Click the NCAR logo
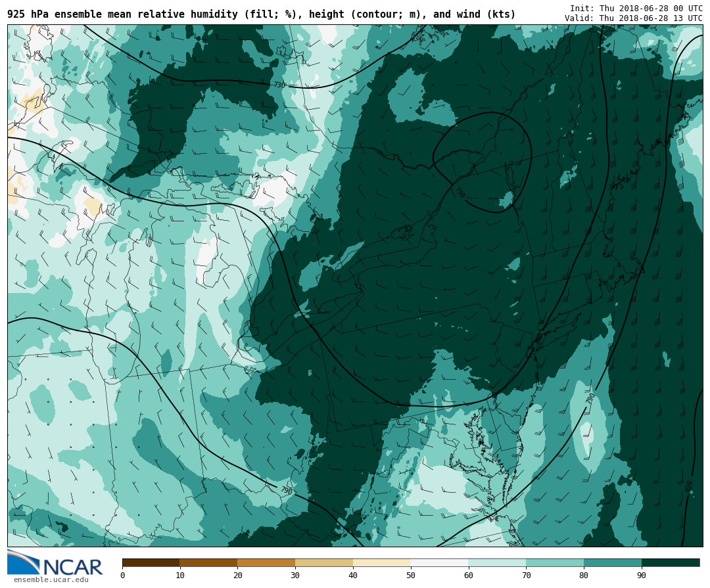This screenshot has height=588, width=710. click(55, 562)
